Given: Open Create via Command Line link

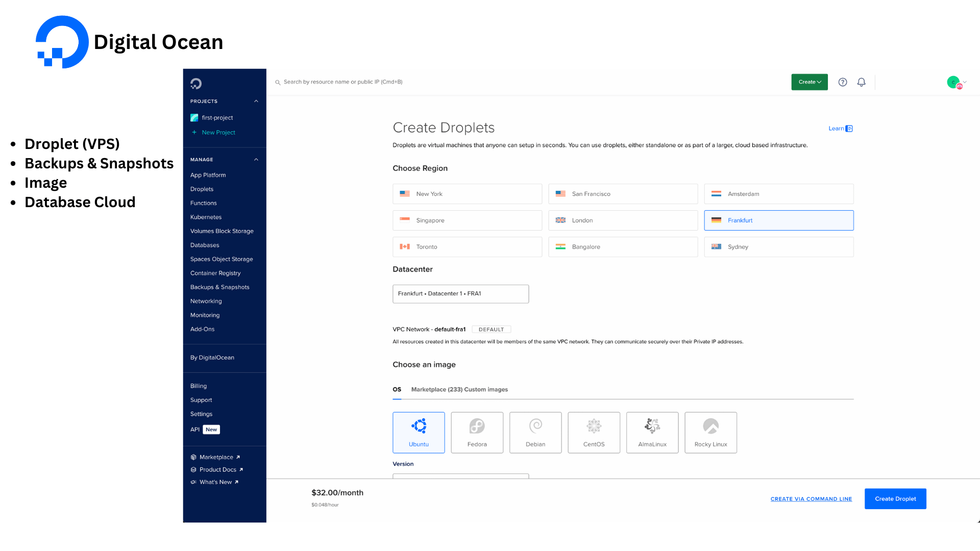Looking at the screenshot, I should 811,499.
